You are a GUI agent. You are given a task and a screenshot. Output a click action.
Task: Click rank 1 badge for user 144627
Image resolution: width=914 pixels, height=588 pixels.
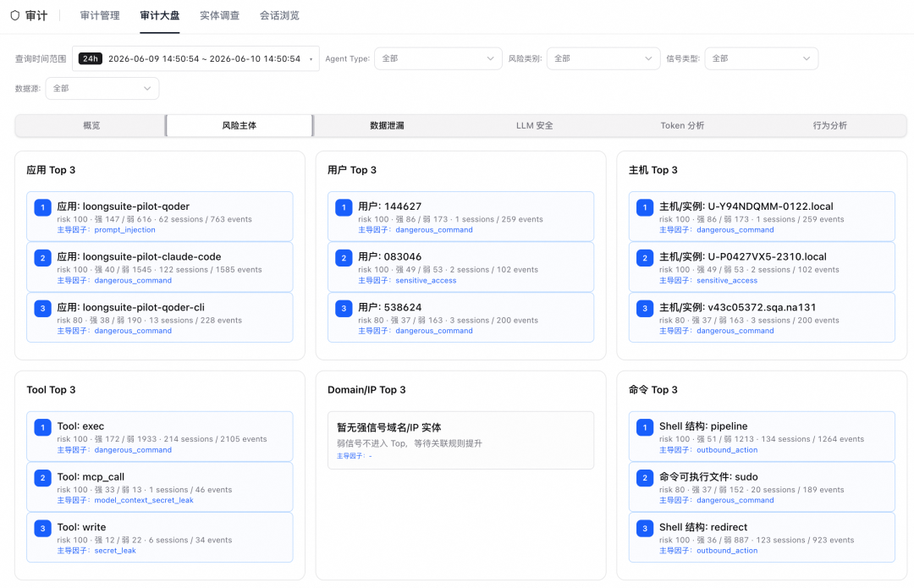point(344,207)
